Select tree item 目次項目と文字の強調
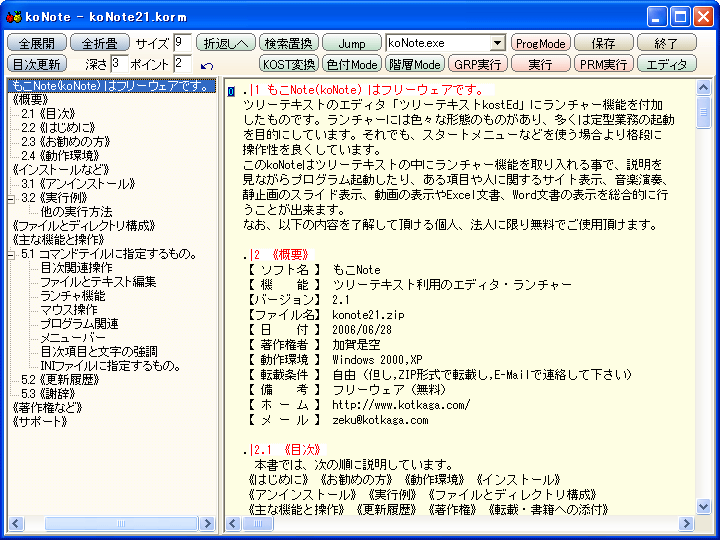720x540 pixels. 99,352
